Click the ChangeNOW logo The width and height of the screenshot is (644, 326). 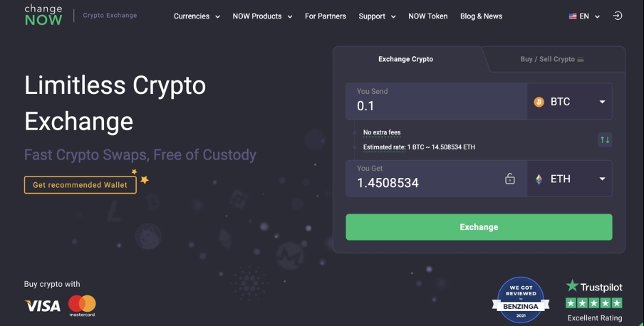[x=43, y=15]
